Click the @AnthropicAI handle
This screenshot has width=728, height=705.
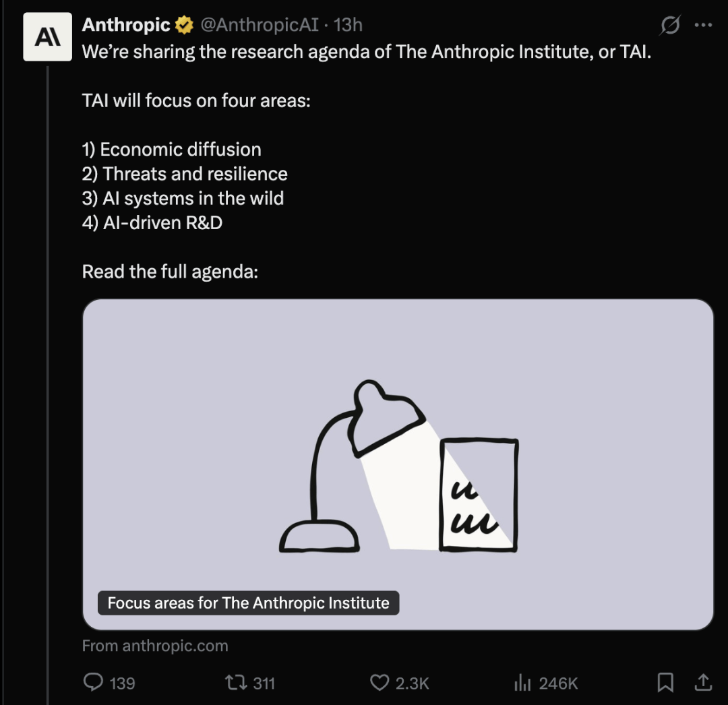tap(260, 24)
